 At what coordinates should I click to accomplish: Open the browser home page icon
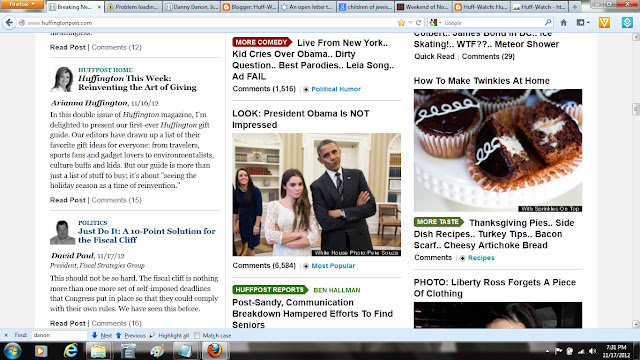point(563,23)
